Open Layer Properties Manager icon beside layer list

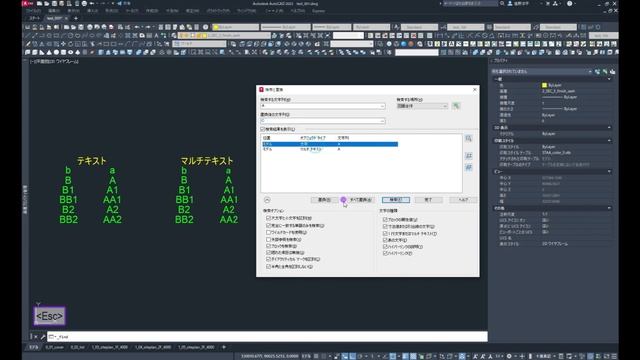point(174,36)
